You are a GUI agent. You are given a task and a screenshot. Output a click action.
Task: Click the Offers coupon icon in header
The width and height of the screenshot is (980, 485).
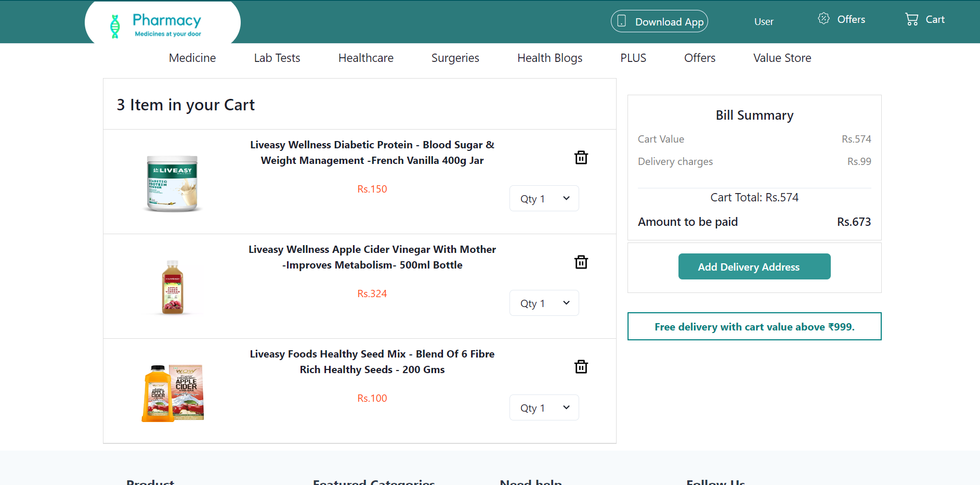coord(824,18)
